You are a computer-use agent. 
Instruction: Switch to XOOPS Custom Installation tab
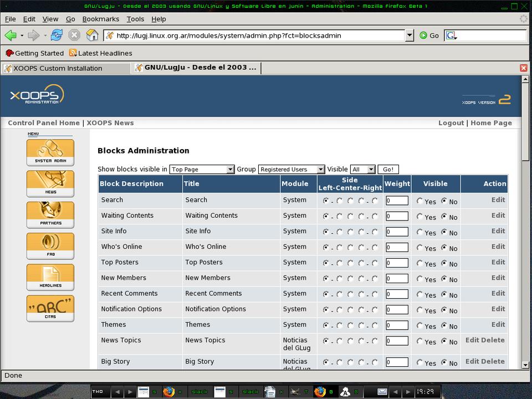pyautogui.click(x=58, y=68)
